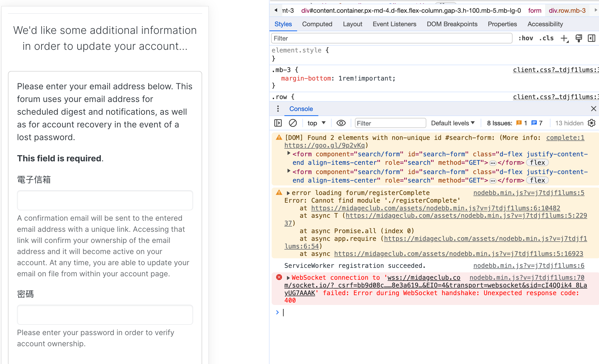Viewport: 599px width, 364px height.
Task: Open the drawer three-dot menu
Action: pos(278,109)
